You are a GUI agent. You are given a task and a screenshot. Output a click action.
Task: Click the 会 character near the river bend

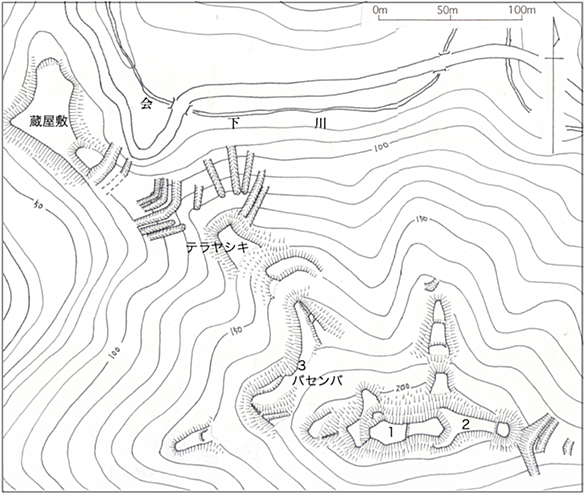(x=146, y=103)
